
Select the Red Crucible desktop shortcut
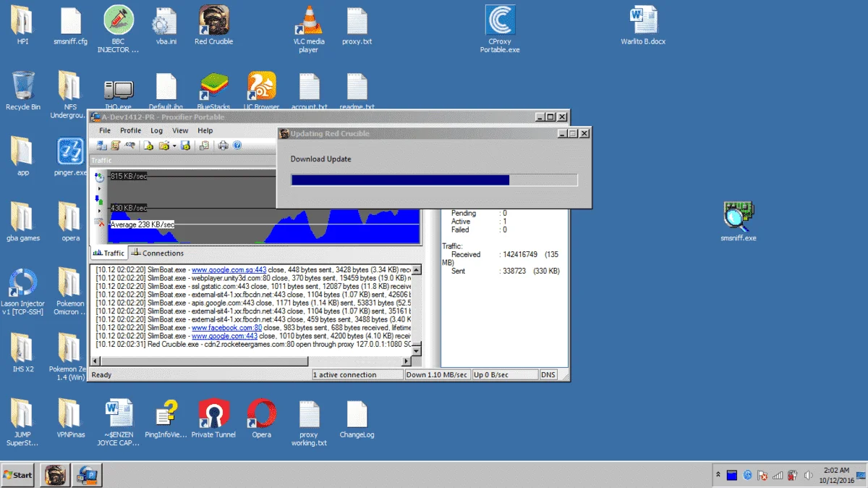(214, 26)
